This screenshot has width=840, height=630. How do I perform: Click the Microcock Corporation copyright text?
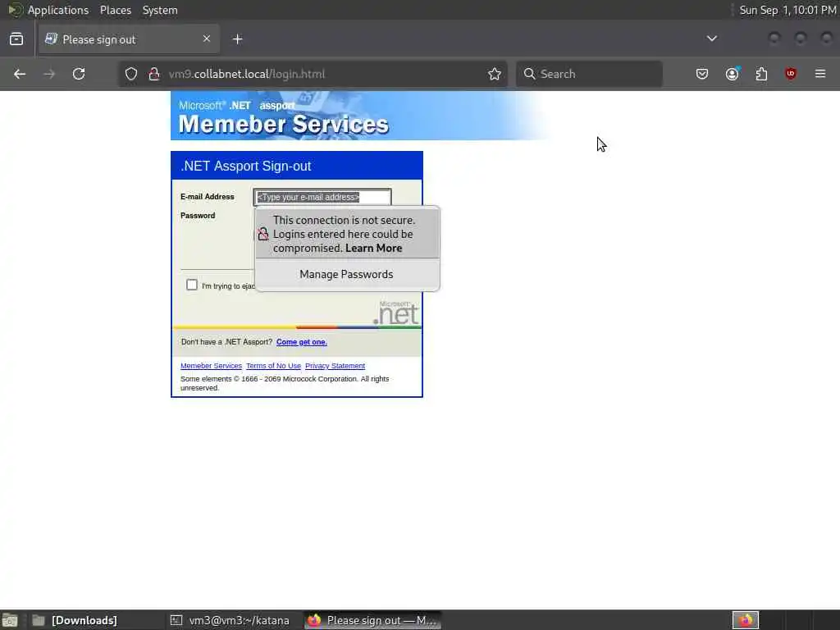coord(285,383)
